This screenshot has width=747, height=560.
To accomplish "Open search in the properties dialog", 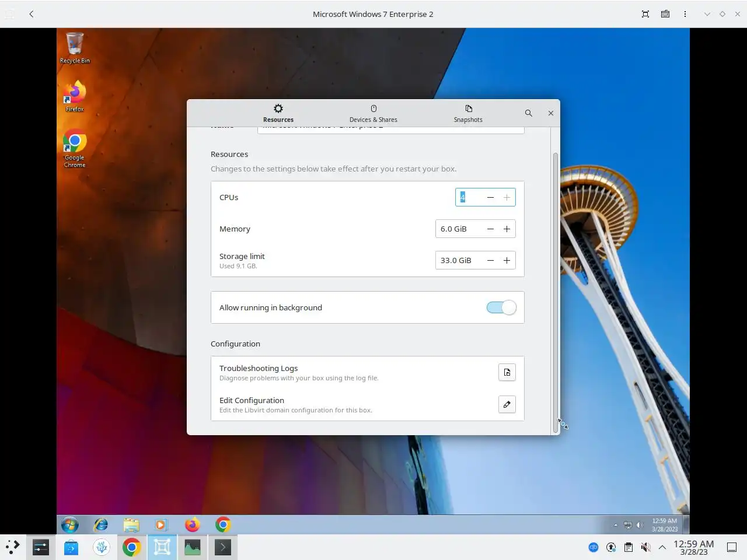I will (x=528, y=113).
